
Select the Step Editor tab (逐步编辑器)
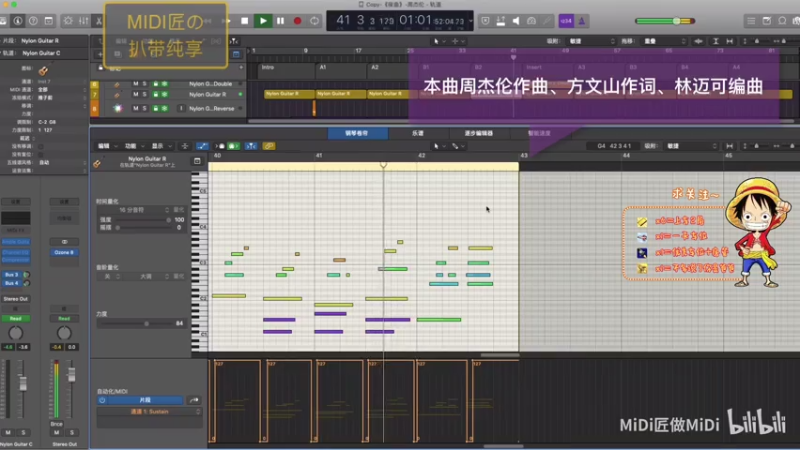click(479, 133)
